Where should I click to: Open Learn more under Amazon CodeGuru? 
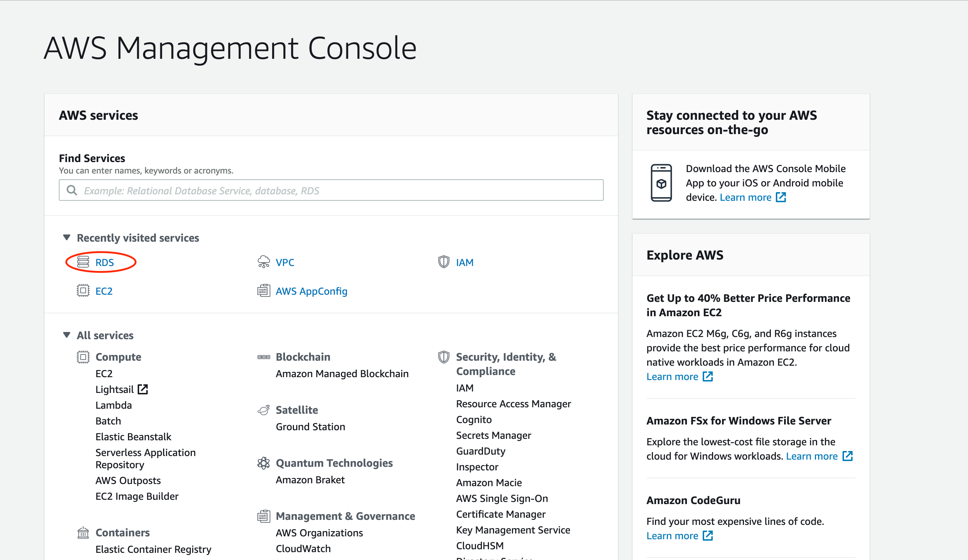[672, 536]
